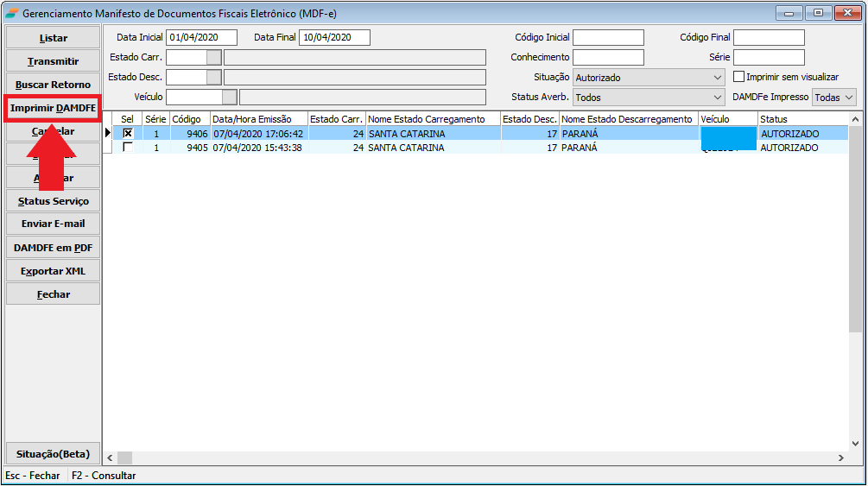Uncheck the Sel box for record 9406
This screenshot has height=486, width=868.
click(128, 134)
